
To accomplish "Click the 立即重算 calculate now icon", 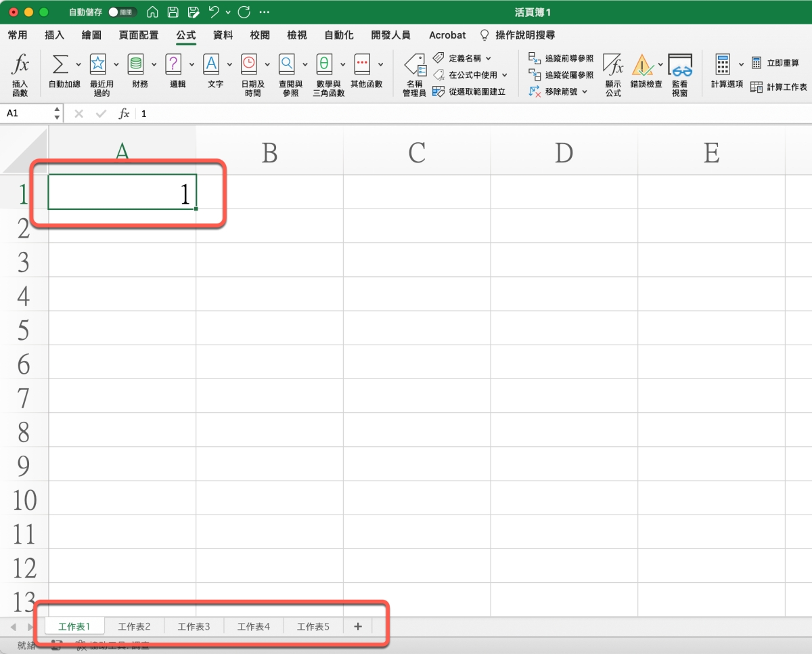I will pyautogui.click(x=757, y=63).
